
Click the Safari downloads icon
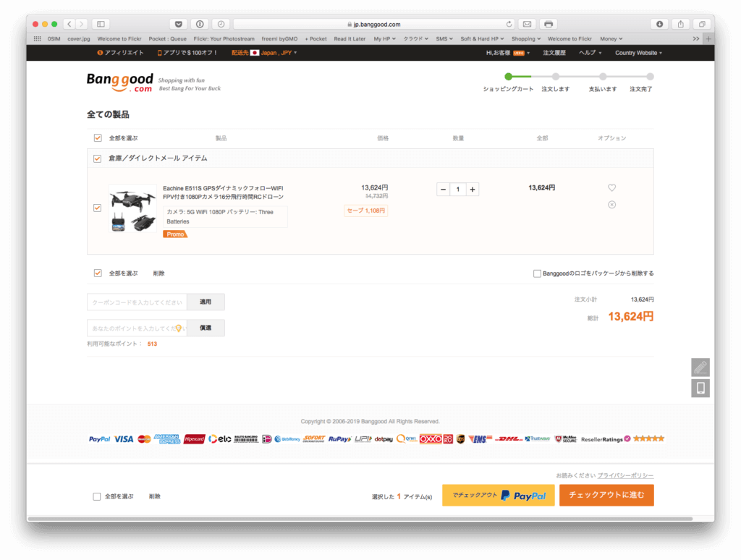point(659,24)
